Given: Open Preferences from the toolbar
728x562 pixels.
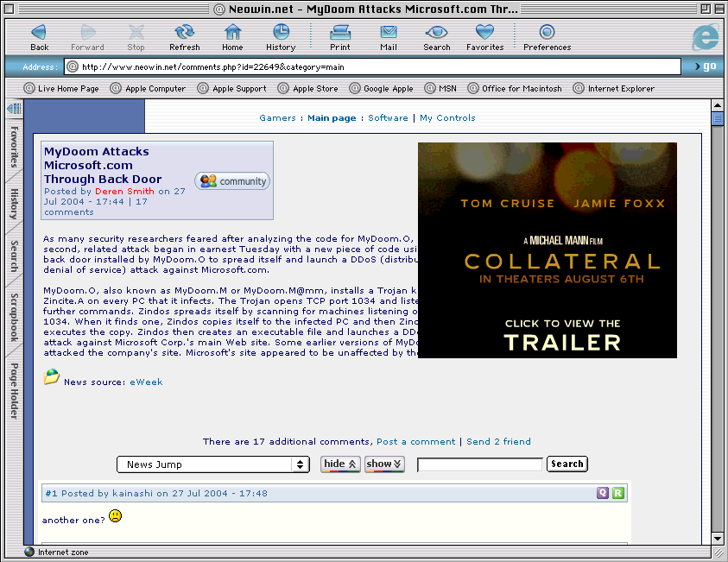Looking at the screenshot, I should pos(547,32).
